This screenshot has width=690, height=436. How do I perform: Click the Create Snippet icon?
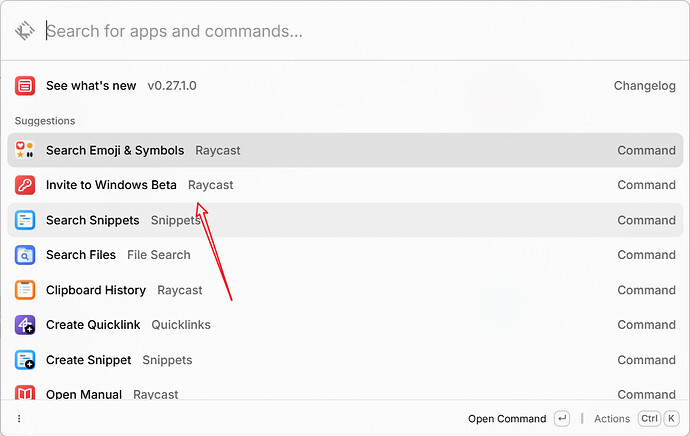[25, 360]
